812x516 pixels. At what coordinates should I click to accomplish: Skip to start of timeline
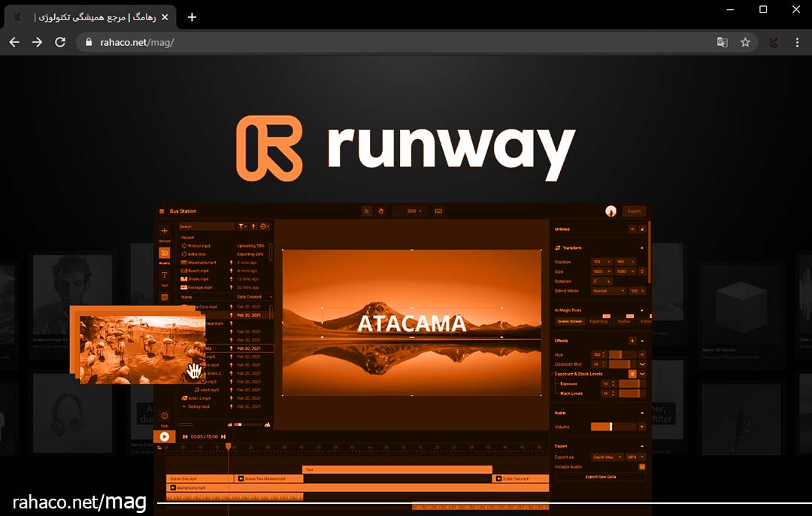click(x=185, y=437)
